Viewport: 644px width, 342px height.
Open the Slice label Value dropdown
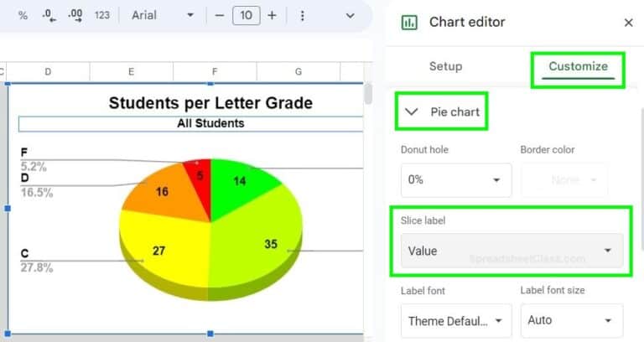coord(512,251)
